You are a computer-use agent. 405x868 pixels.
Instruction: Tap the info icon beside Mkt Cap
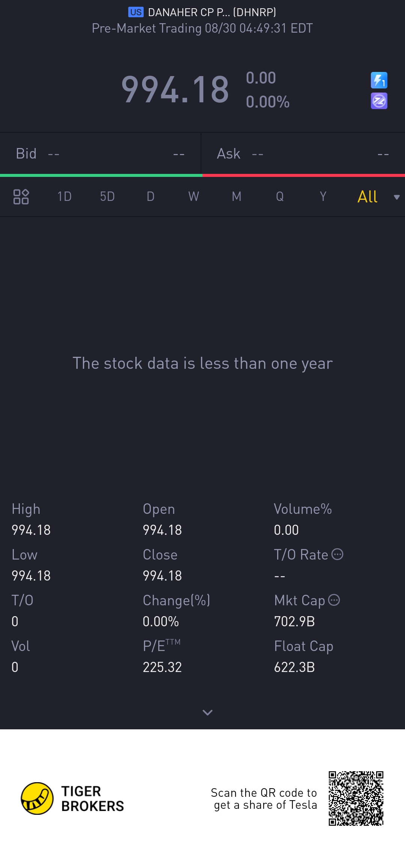pos(334,600)
